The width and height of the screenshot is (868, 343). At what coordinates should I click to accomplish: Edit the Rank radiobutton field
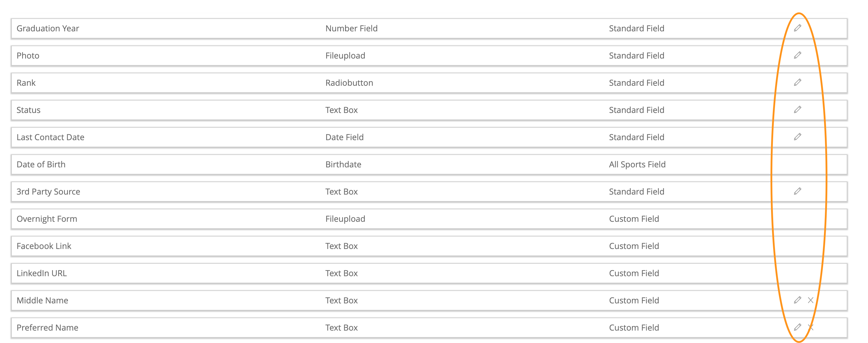797,82
